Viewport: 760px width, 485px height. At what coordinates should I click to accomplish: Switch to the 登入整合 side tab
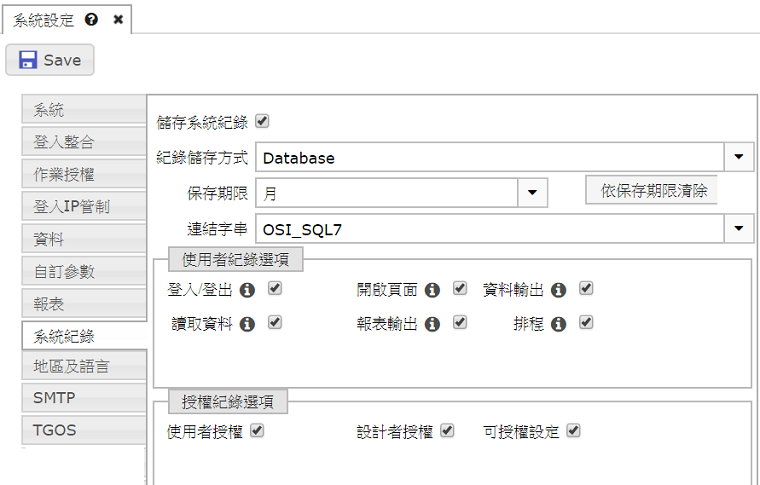point(84,142)
